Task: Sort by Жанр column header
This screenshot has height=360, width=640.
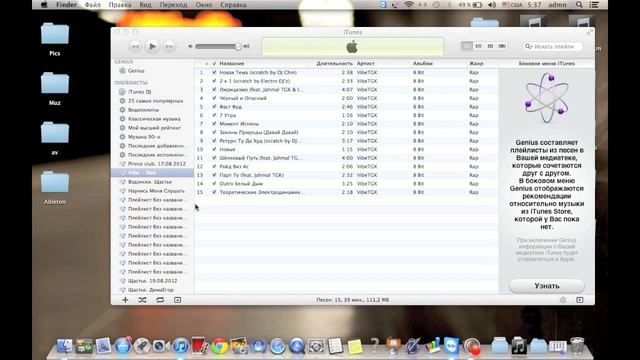Action: (476, 64)
